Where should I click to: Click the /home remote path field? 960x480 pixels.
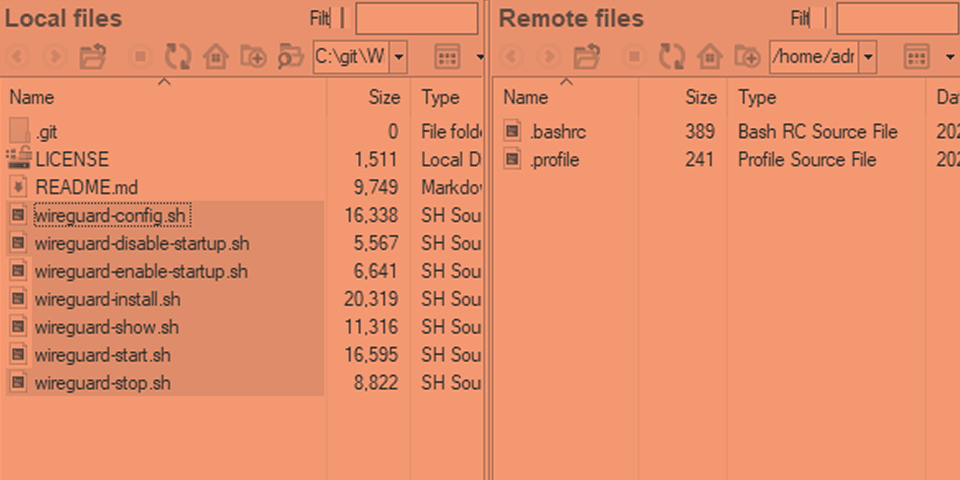tap(814, 58)
